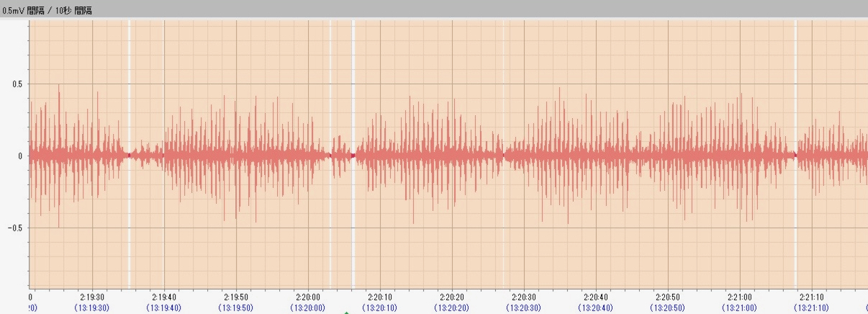
Task: Click the 2:21:10 time axis label
Action: [812, 297]
